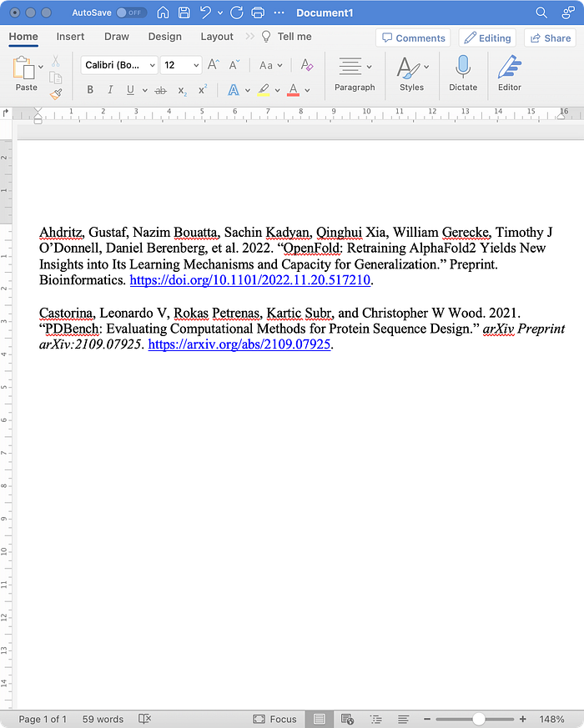
Task: Open the font name combo box
Action: coord(119,65)
